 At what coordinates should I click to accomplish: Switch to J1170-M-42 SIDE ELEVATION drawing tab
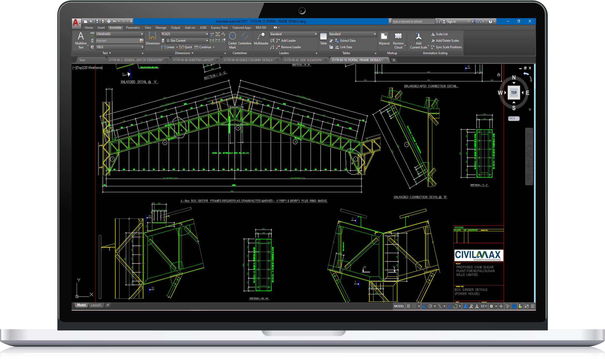[x=303, y=60]
